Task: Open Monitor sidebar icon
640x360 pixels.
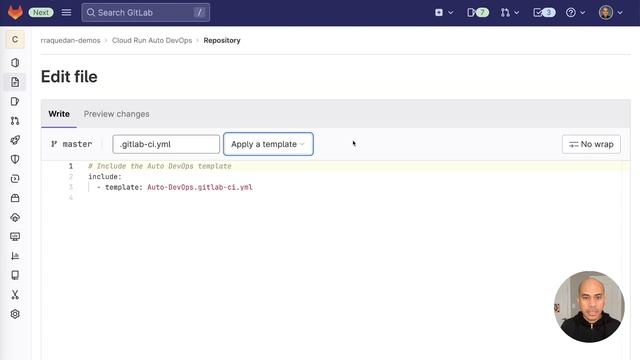Action: (15, 237)
